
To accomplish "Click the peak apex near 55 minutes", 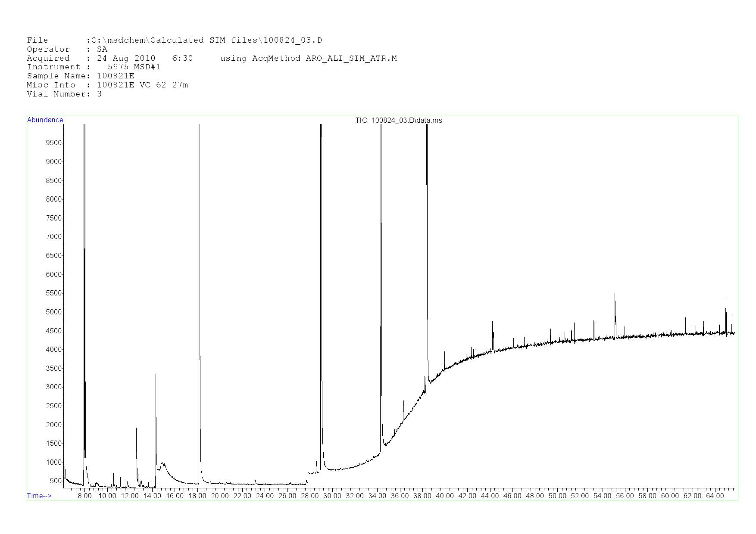I will pyautogui.click(x=615, y=294).
